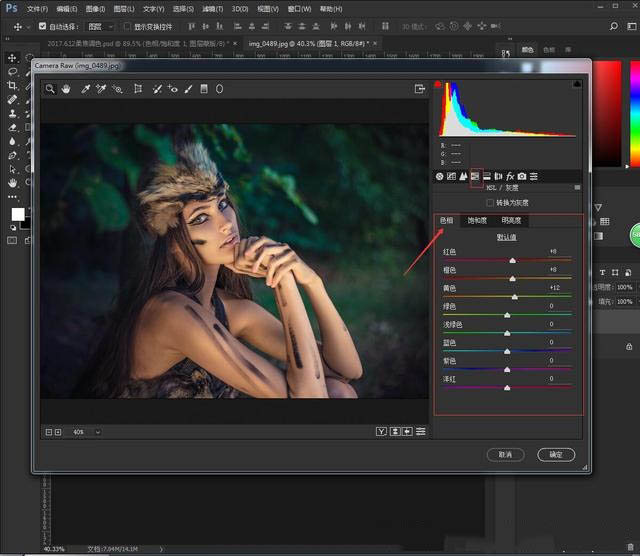Enable the 转换为灰度 checkbox

coord(489,202)
